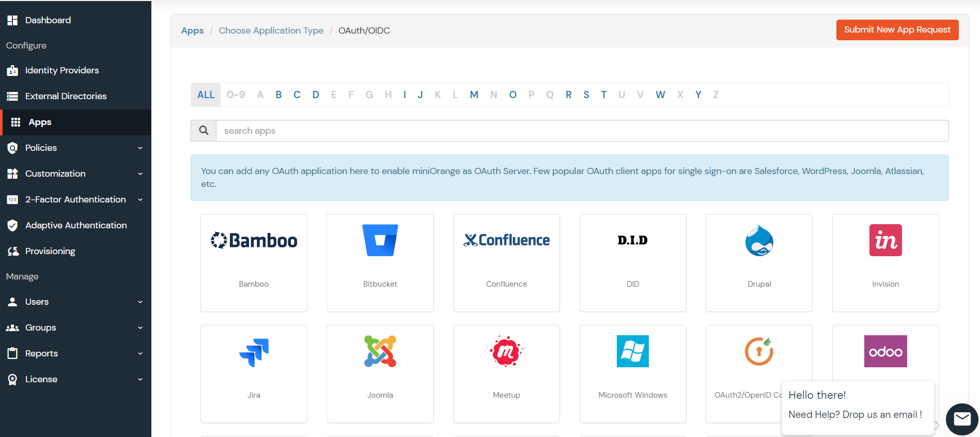The image size is (980, 437).
Task: Select the ALL alphabet filter tab
Action: pos(206,95)
